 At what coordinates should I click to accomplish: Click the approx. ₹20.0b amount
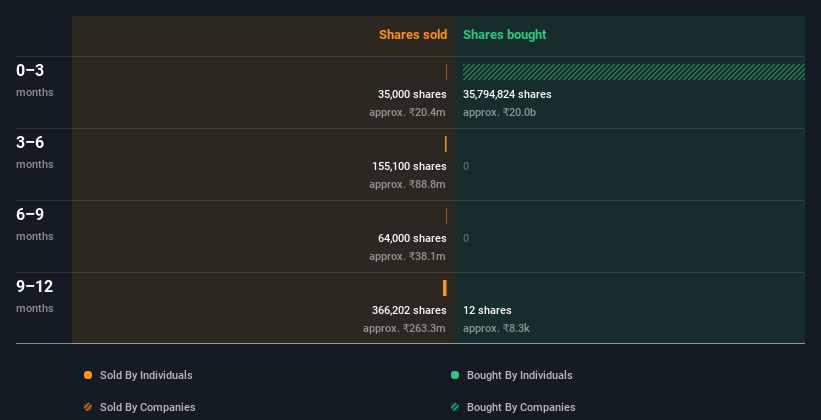pyautogui.click(x=500, y=112)
